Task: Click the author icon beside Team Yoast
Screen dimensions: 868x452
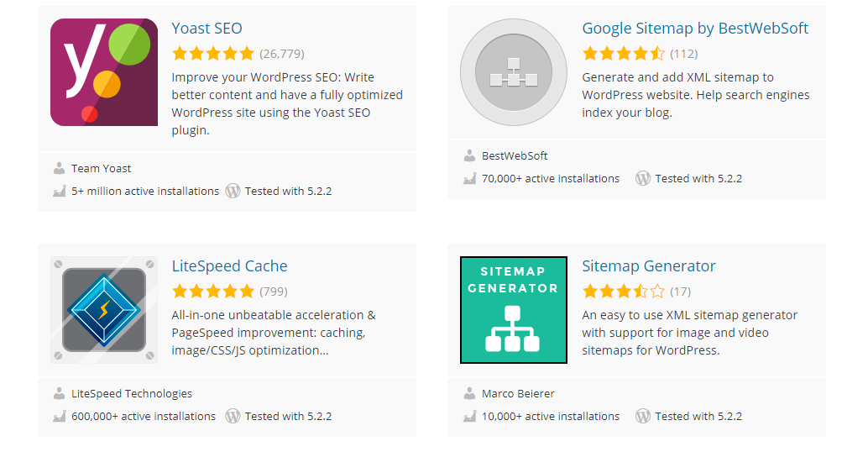Action: tap(59, 168)
